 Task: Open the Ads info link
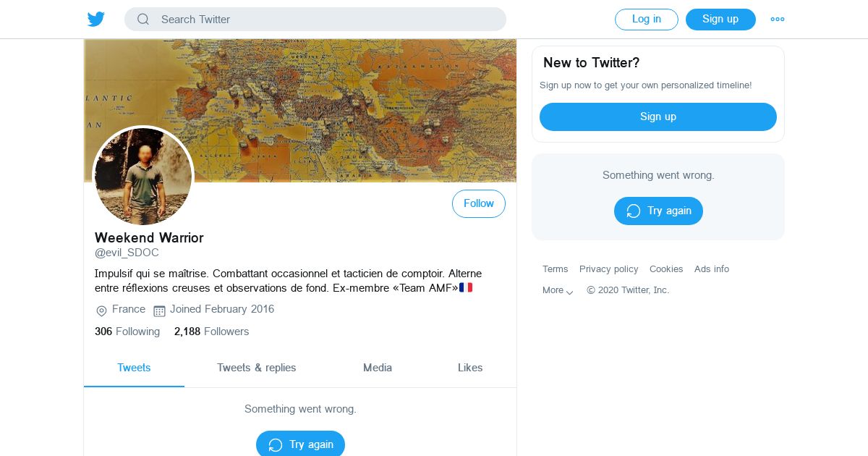point(712,269)
